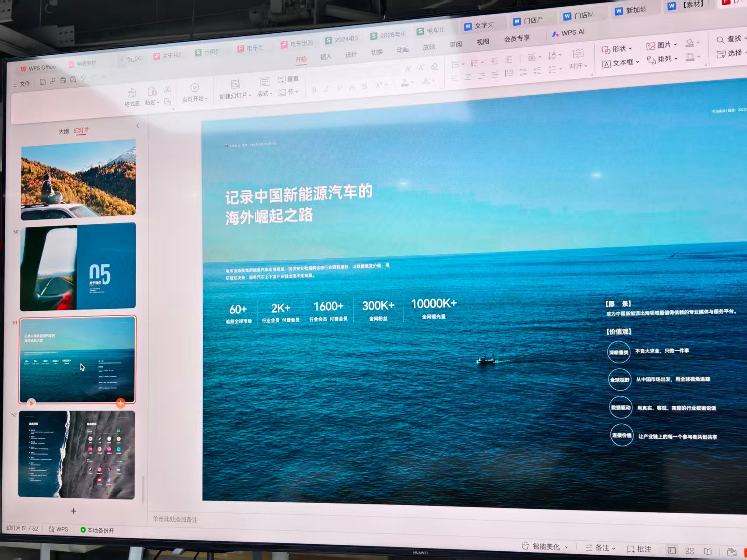Start slideshow from current slide icon
Viewport: 747px width, 560px height.
tap(195, 88)
